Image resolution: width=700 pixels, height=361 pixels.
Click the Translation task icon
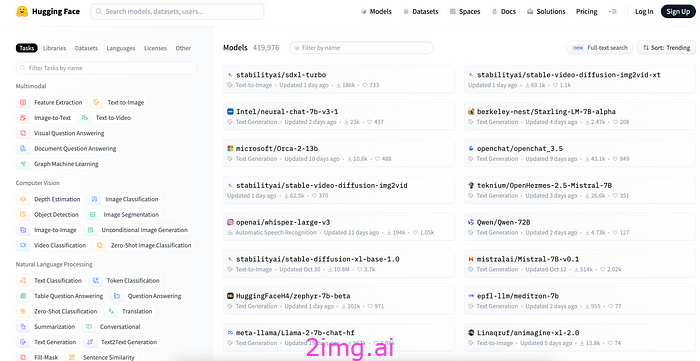coord(111,311)
